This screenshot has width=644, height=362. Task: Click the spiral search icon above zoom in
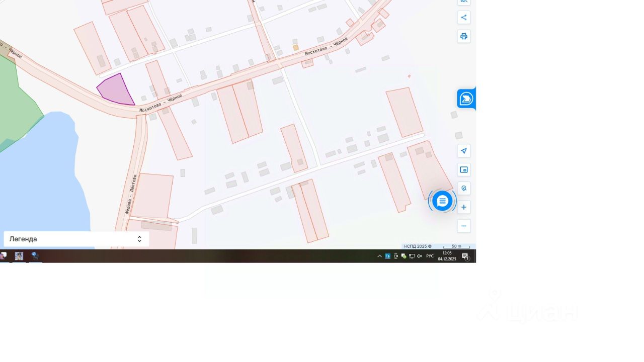click(464, 189)
